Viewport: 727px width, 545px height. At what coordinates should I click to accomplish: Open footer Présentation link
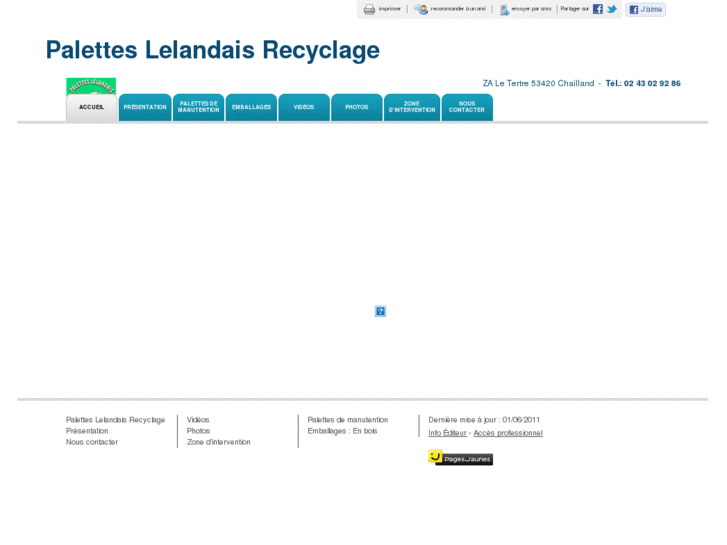[x=87, y=431]
